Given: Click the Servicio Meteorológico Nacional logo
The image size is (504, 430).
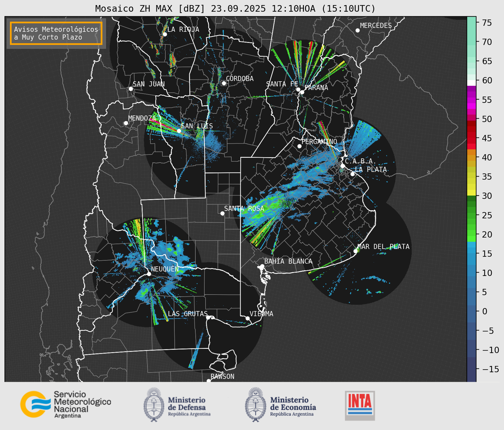Looking at the screenshot, I should click(65, 404).
